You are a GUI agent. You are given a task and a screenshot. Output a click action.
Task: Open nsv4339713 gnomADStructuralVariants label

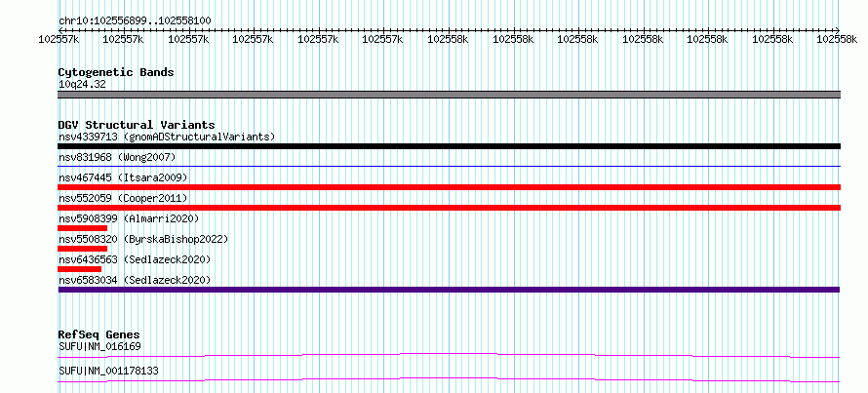[167, 137]
